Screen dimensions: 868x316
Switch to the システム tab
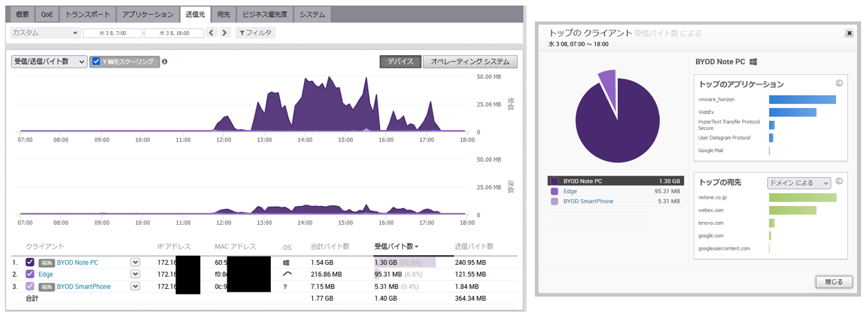pos(312,14)
